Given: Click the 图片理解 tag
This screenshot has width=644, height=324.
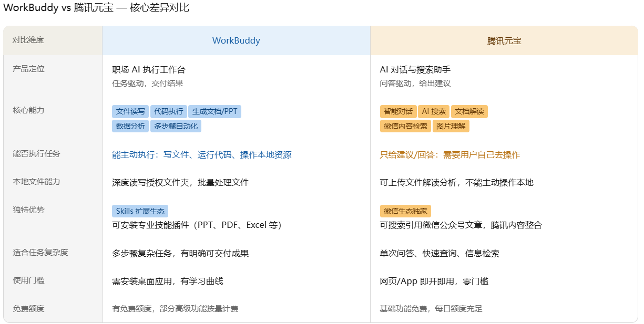Looking at the screenshot, I should point(451,126).
